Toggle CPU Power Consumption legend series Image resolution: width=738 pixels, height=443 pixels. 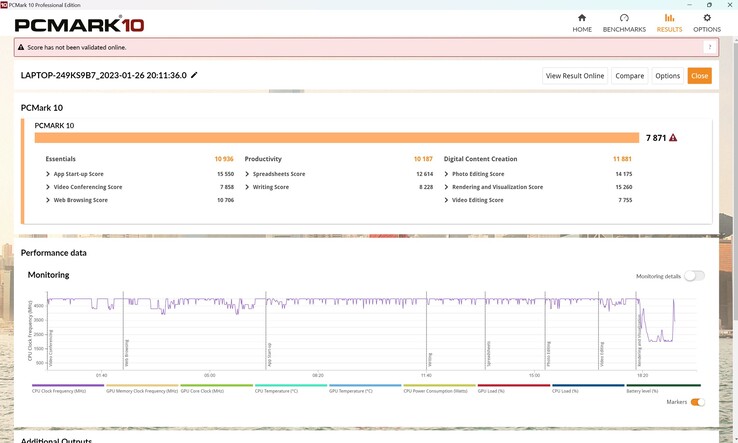440,388
